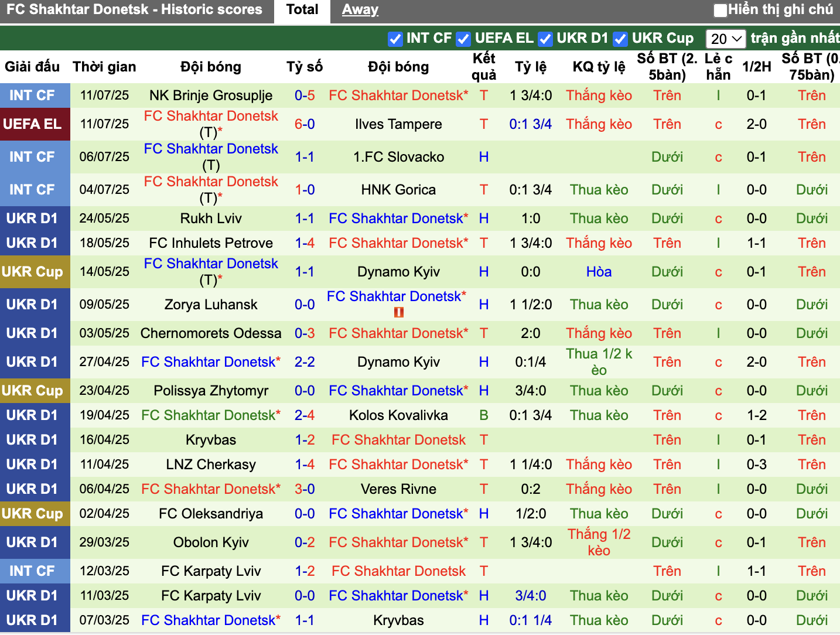Click odds 0:1 3/4 in Ilves Tampere row
The width and height of the screenshot is (840, 635).
pos(531,124)
